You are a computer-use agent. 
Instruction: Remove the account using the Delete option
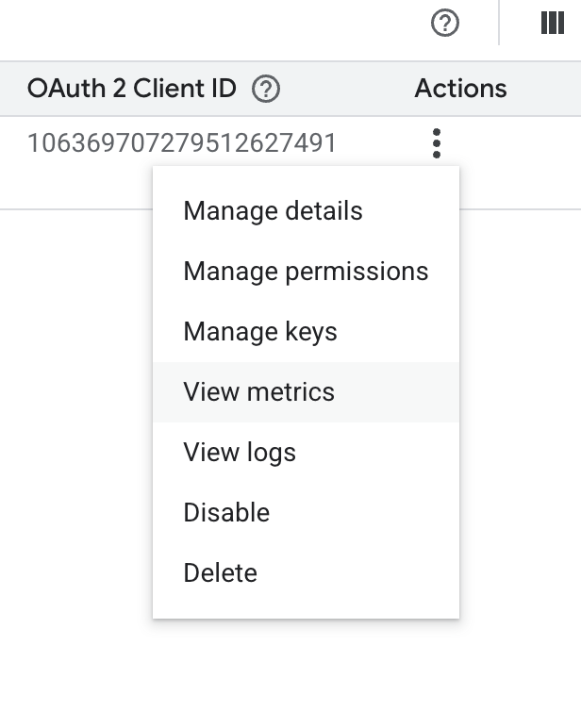coord(220,573)
